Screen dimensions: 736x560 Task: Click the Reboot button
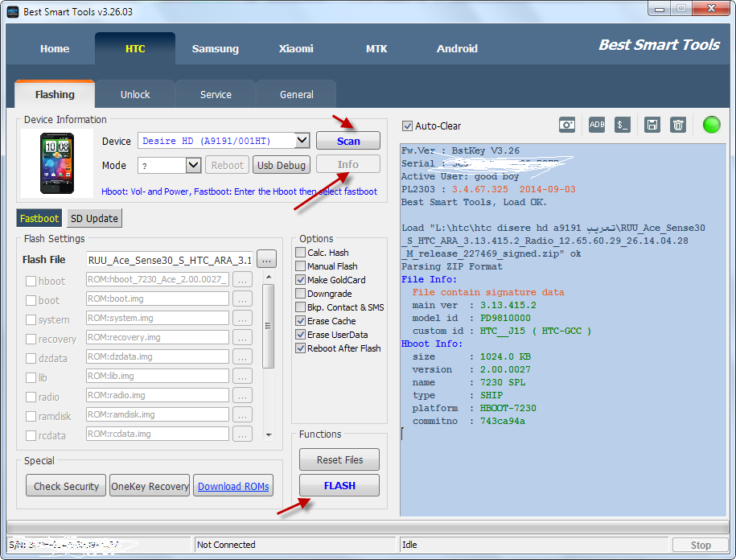[227, 165]
